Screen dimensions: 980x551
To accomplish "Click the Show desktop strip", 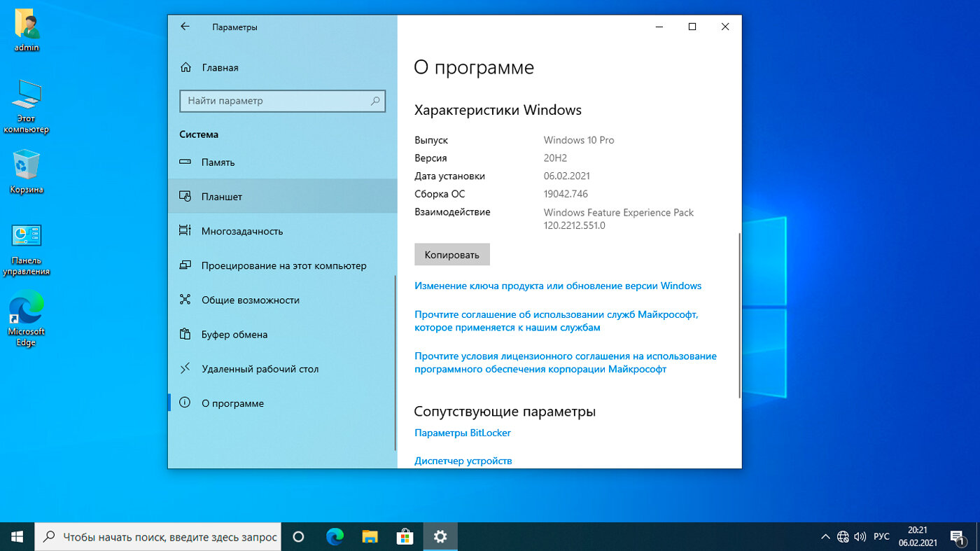I will pyautogui.click(x=977, y=537).
